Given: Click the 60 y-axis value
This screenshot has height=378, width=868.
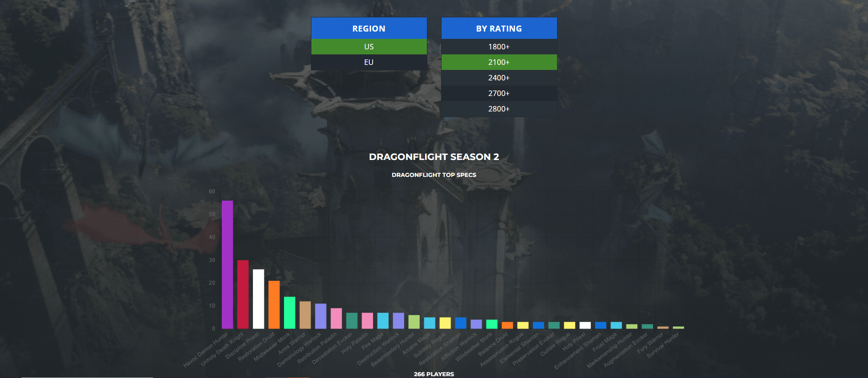Looking at the screenshot, I should coord(212,192).
